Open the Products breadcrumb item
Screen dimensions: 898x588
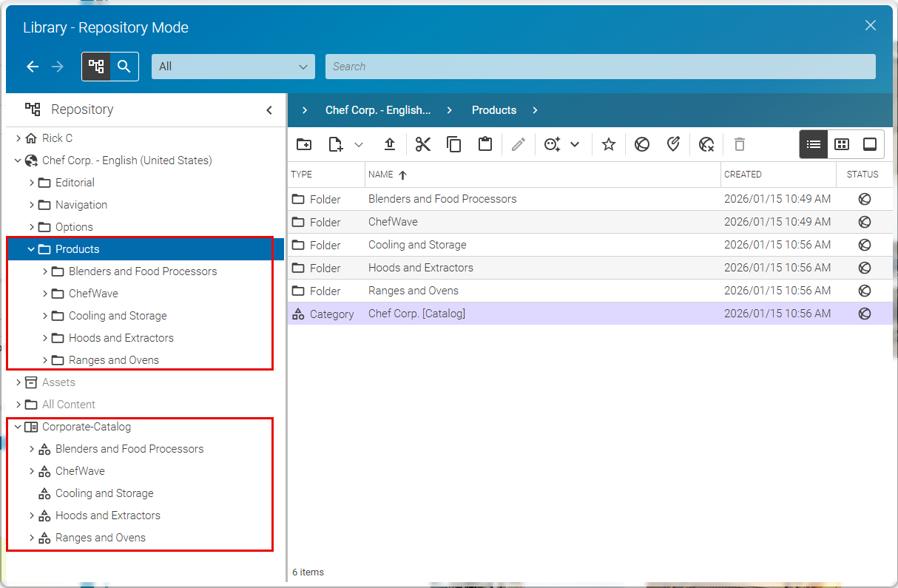click(493, 109)
